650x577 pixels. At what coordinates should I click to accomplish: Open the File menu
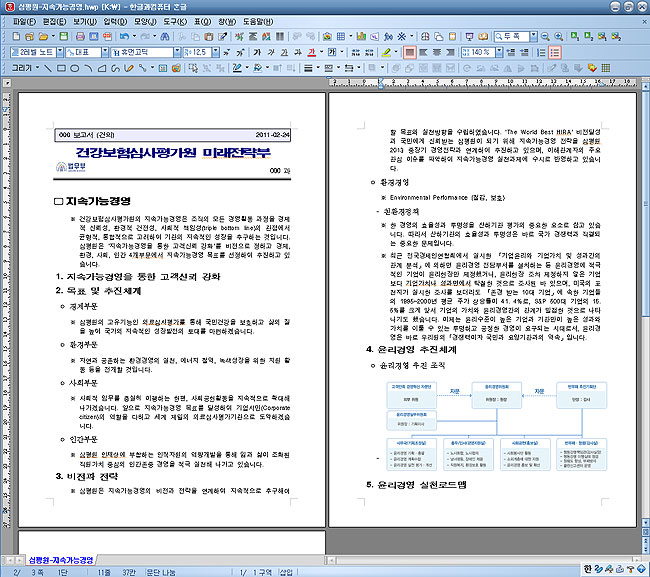click(x=24, y=22)
